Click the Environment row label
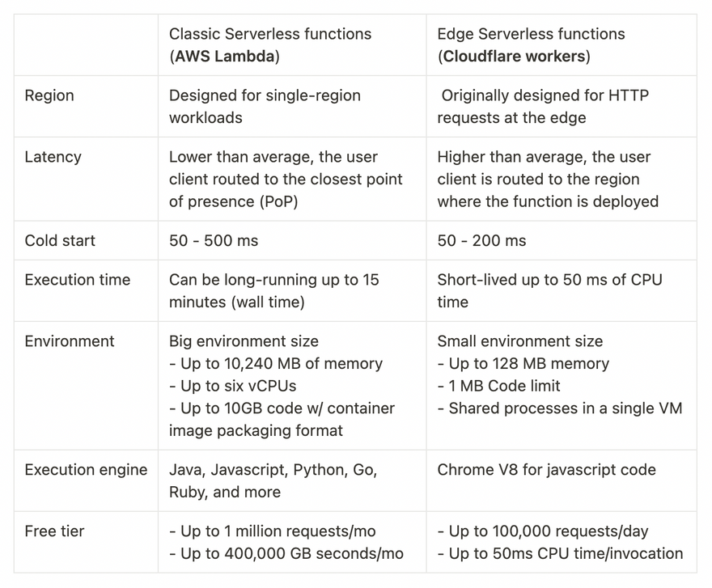This screenshot has height=588, width=712. click(x=70, y=341)
